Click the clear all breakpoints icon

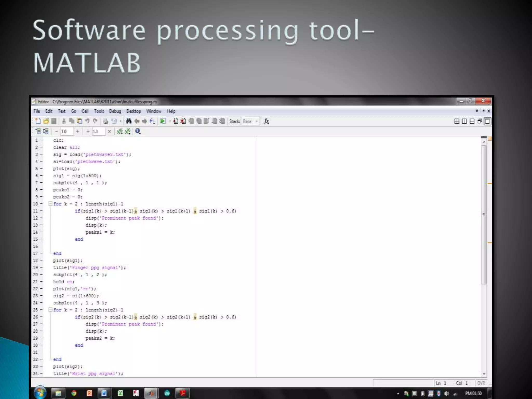[183, 121]
